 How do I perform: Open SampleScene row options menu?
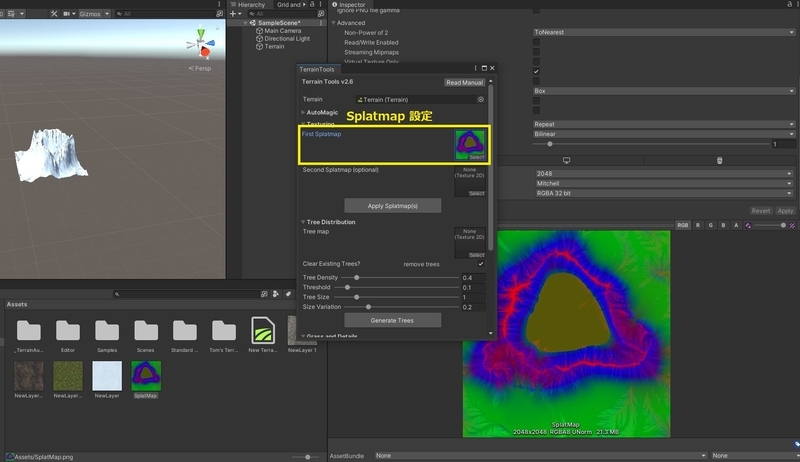[x=321, y=23]
